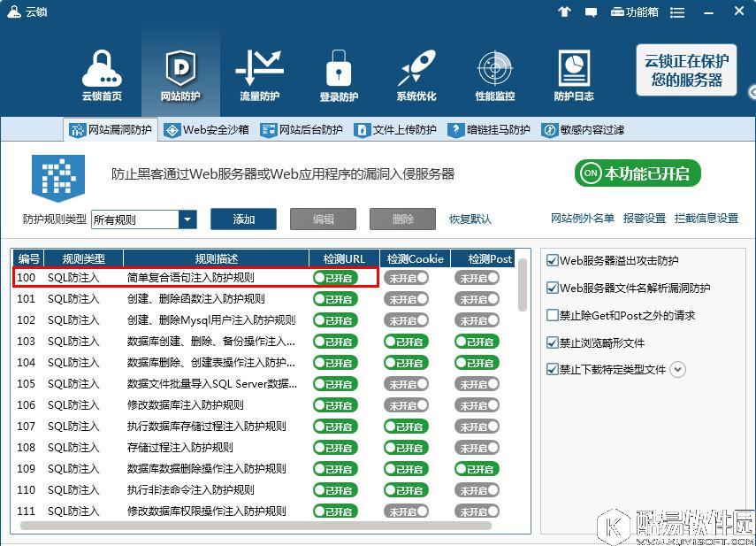打开性能监控模块

[493, 75]
